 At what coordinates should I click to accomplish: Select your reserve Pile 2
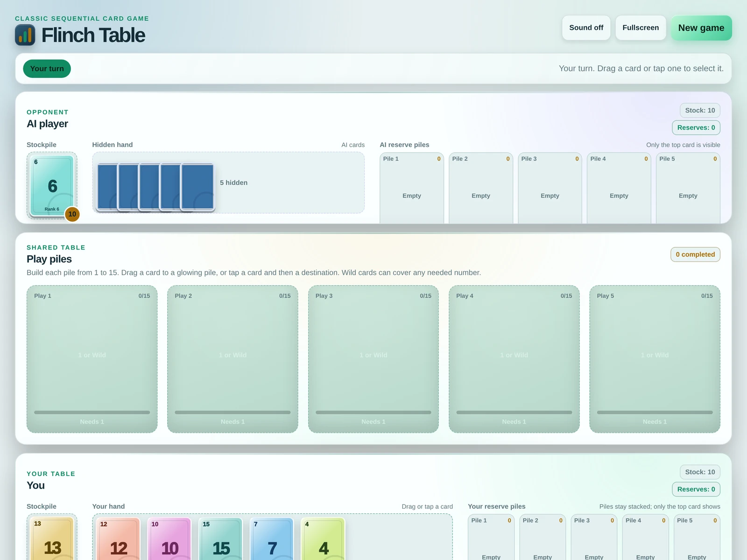click(543, 537)
